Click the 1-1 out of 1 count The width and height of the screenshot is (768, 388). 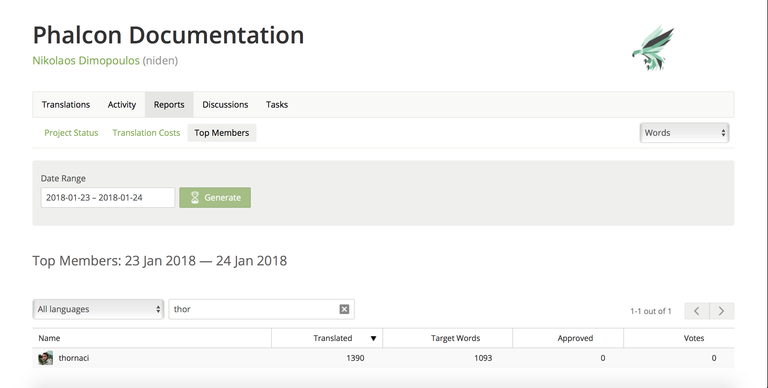[650, 311]
